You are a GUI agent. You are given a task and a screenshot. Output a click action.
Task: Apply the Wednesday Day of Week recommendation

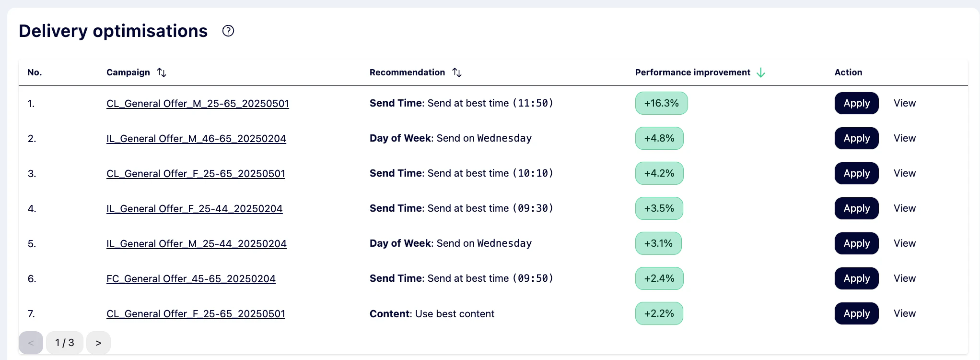point(856,138)
